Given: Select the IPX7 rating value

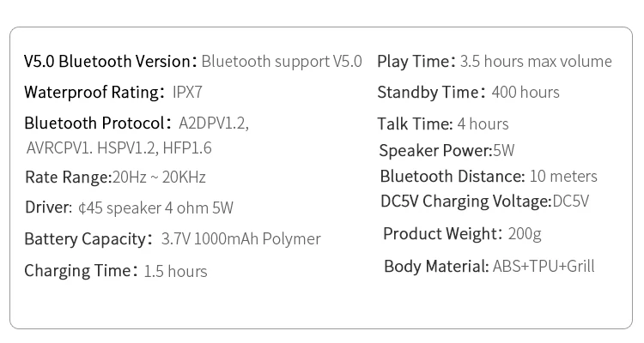Looking at the screenshot, I should click(x=187, y=92).
